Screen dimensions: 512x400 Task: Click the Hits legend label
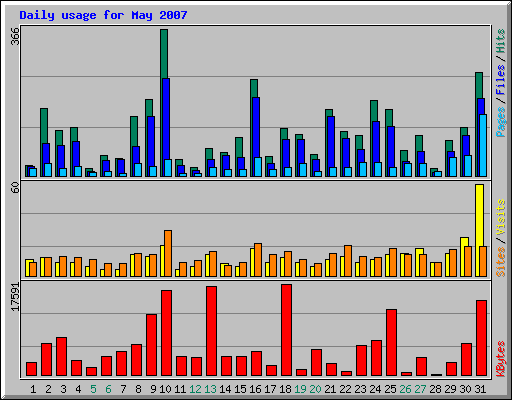coord(500,41)
